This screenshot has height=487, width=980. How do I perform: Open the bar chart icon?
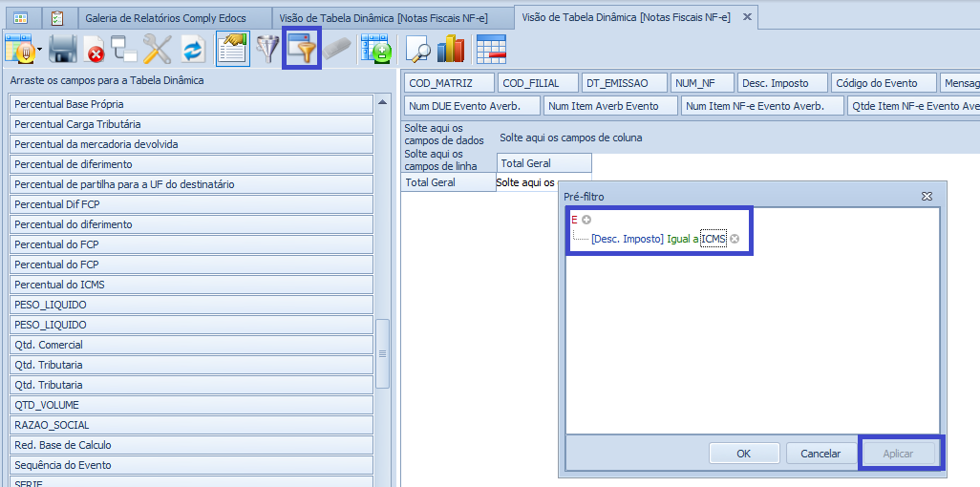pos(451,49)
